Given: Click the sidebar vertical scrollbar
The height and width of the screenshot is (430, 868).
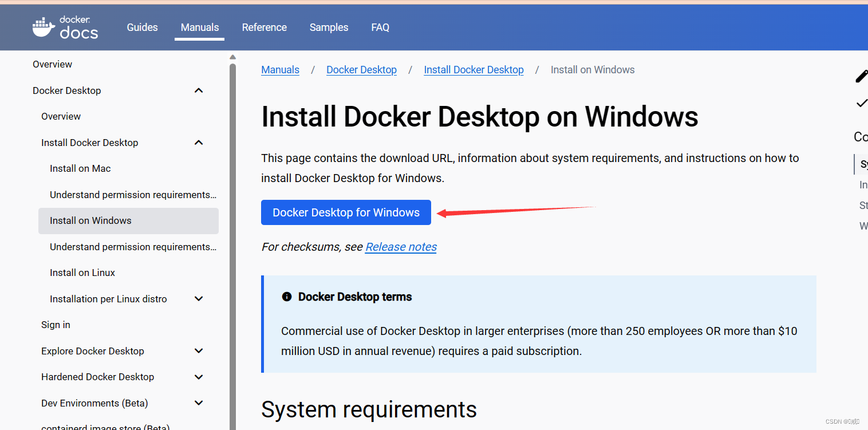Looking at the screenshot, I should [232, 246].
